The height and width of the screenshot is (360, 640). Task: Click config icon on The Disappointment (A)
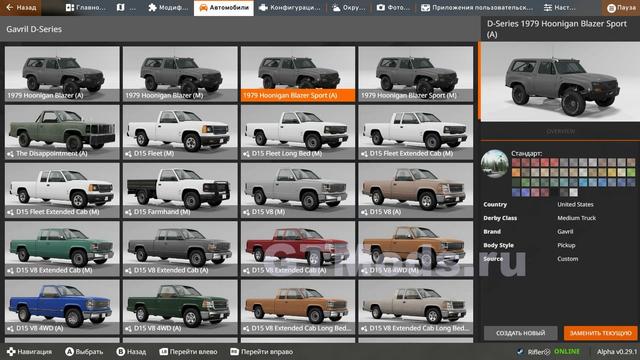[x=10, y=154]
